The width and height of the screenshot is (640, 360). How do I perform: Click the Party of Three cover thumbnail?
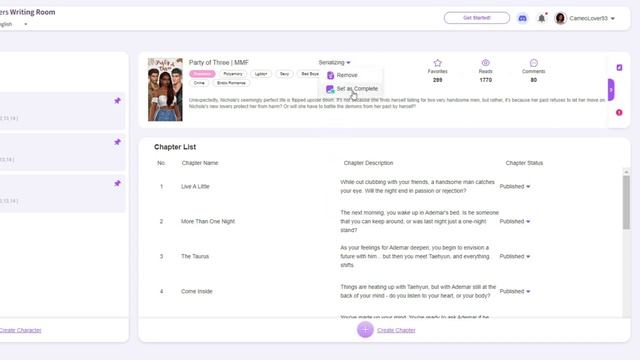(165, 89)
